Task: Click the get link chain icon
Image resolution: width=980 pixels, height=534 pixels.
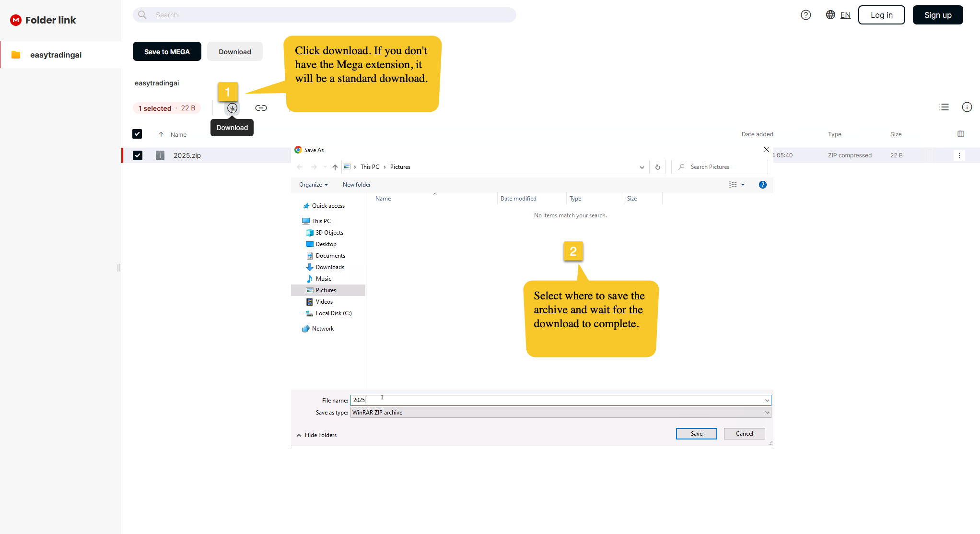Action: [x=261, y=108]
